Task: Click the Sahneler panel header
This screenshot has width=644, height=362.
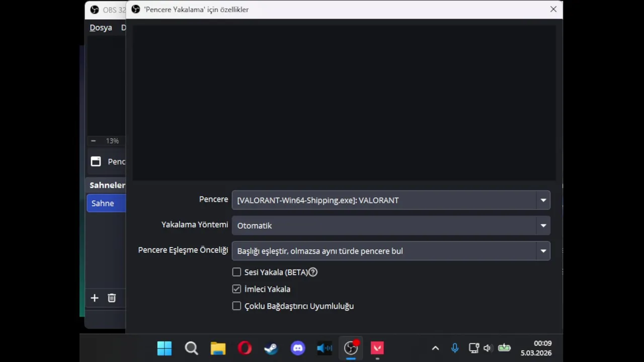Action: (x=107, y=185)
